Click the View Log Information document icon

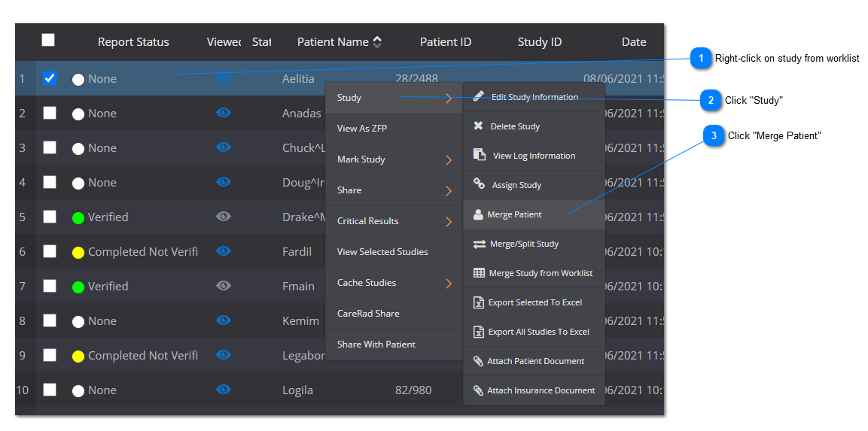(480, 155)
